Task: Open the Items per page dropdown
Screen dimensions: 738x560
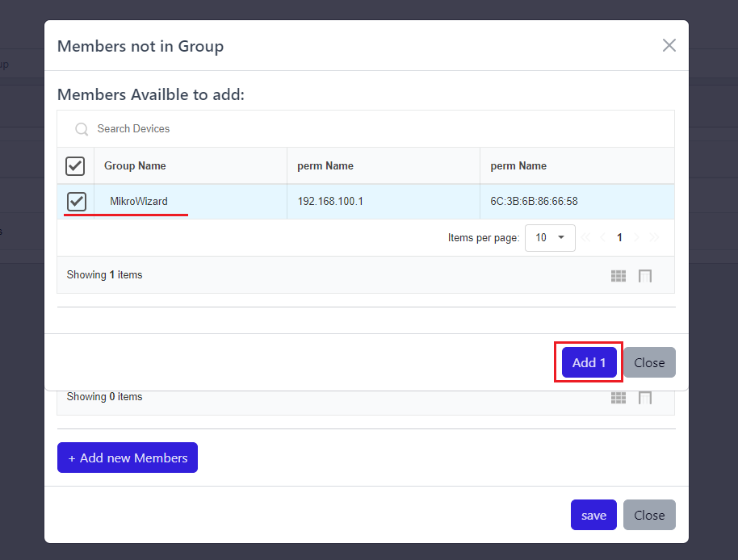Action: click(550, 238)
